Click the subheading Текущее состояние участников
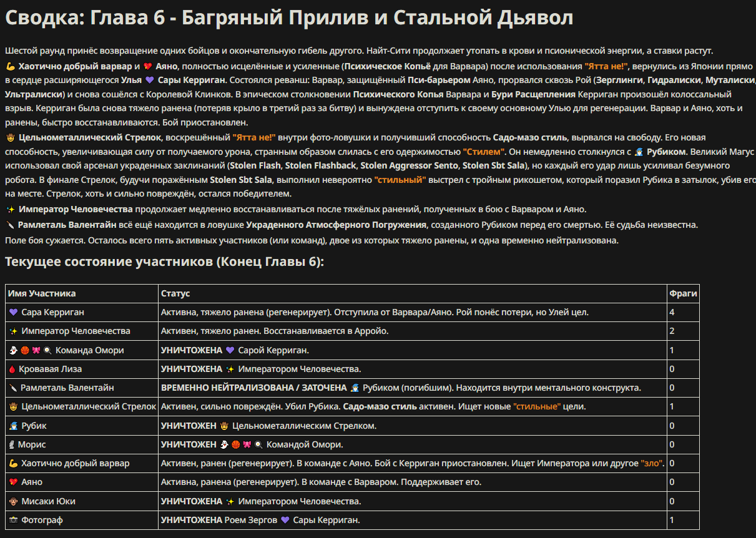 [164, 262]
